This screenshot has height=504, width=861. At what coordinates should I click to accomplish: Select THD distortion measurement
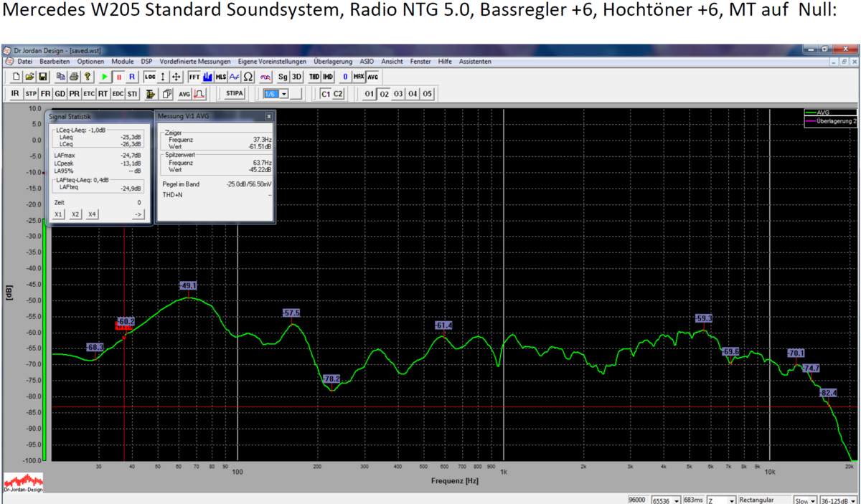314,76
